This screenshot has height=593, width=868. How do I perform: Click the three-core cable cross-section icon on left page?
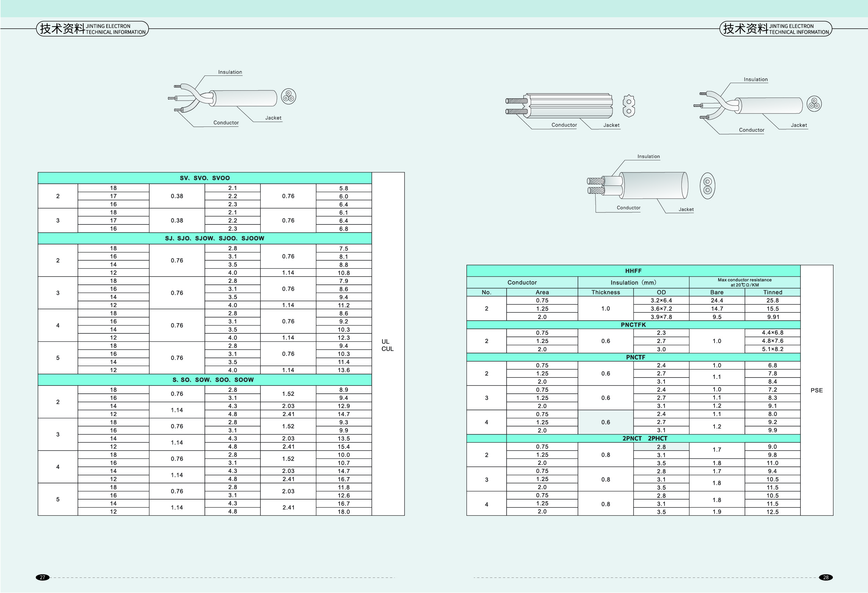[288, 97]
